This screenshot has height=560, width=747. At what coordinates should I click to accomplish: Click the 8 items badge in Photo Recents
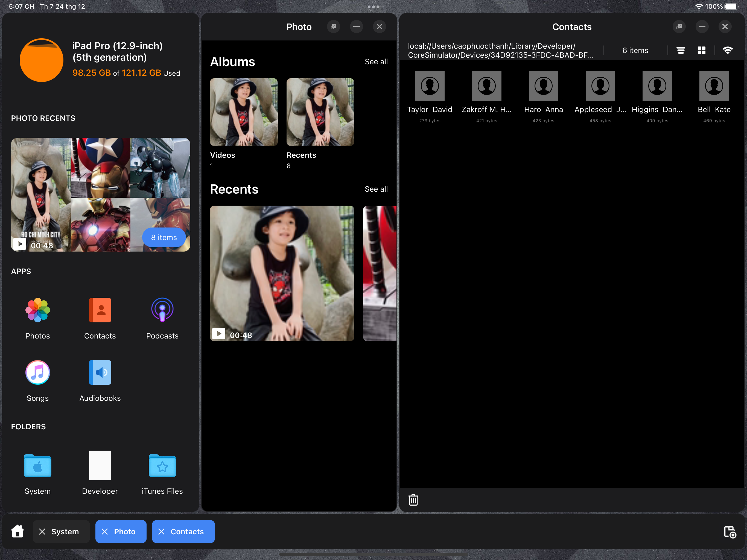click(164, 237)
